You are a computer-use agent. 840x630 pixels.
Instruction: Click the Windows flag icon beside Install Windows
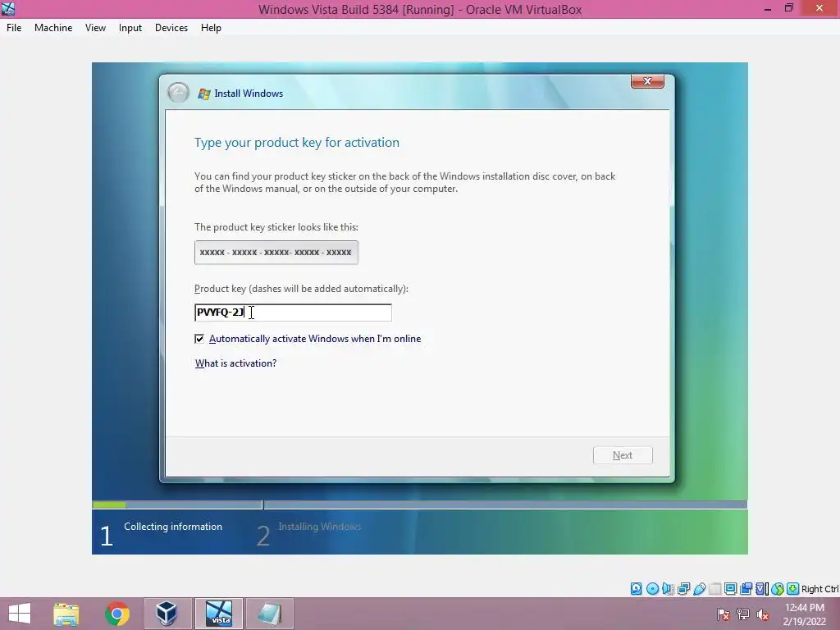coord(203,94)
